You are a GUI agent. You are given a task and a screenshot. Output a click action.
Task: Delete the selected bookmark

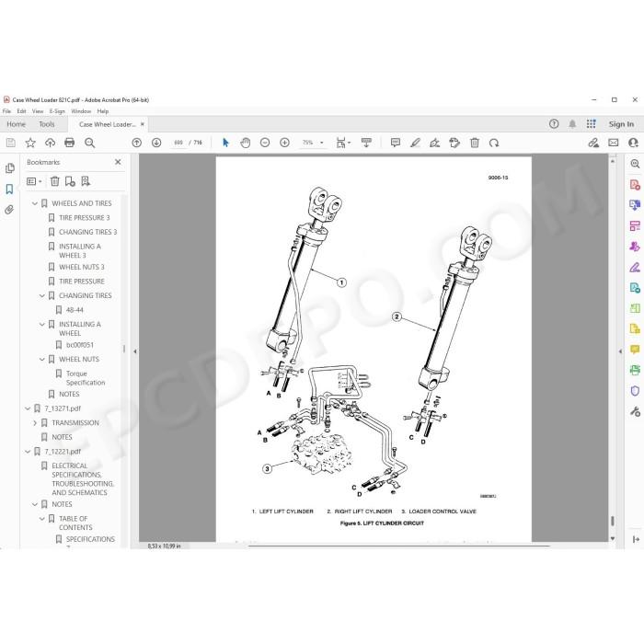pyautogui.click(x=54, y=181)
